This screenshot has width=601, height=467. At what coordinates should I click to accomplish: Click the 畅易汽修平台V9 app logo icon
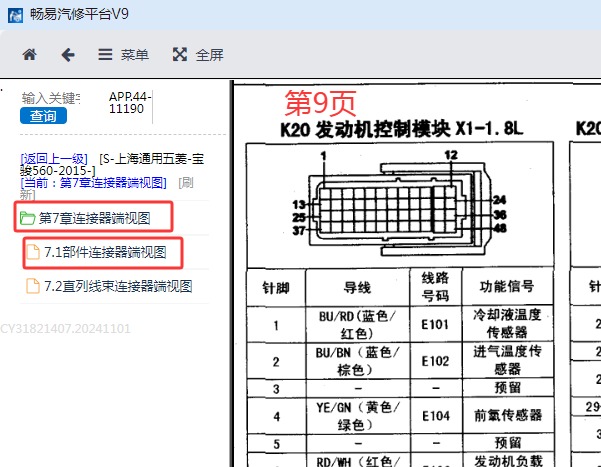pos(15,15)
